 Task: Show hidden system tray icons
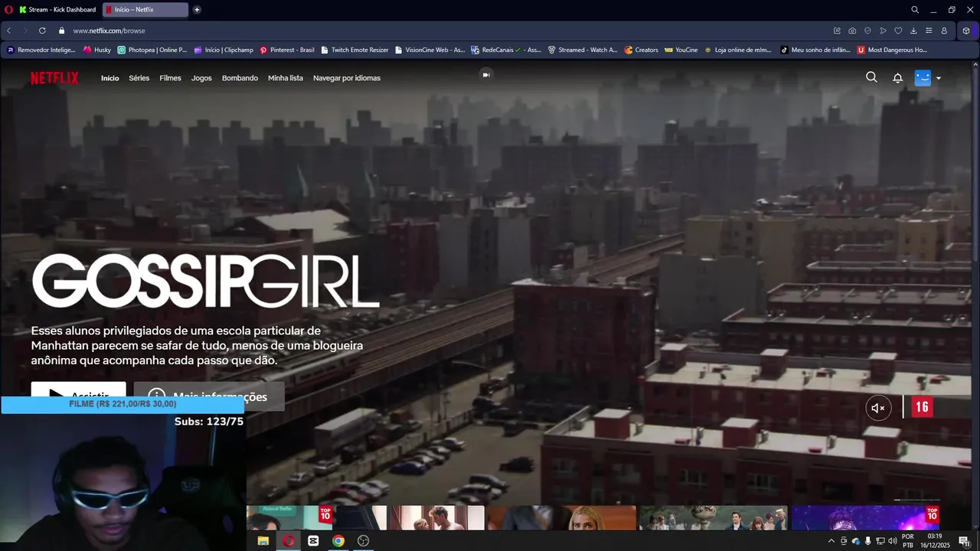click(x=831, y=541)
